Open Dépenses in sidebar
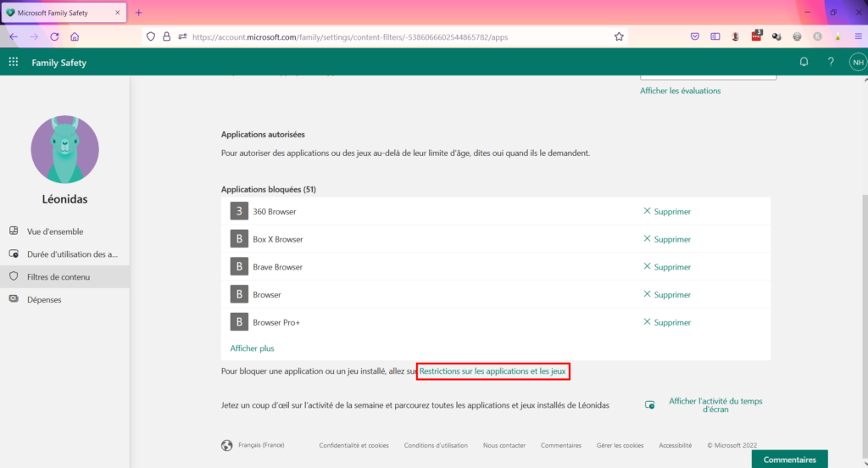 (64, 299)
